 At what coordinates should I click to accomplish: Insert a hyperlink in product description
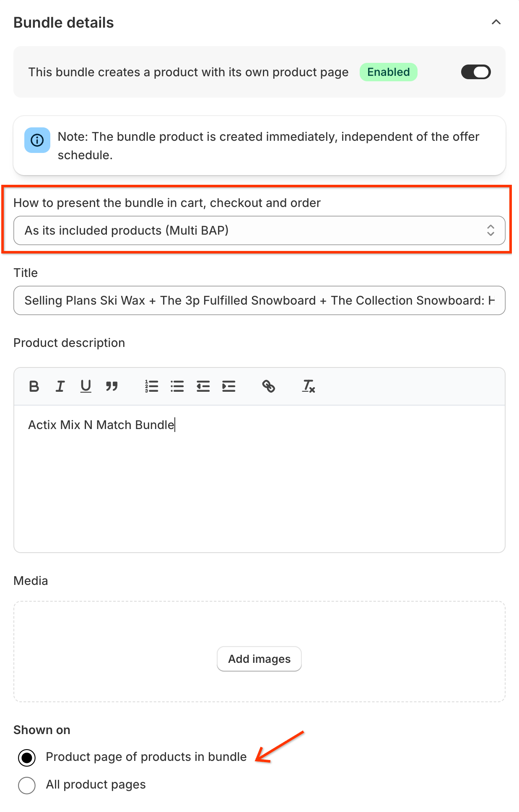coord(268,386)
